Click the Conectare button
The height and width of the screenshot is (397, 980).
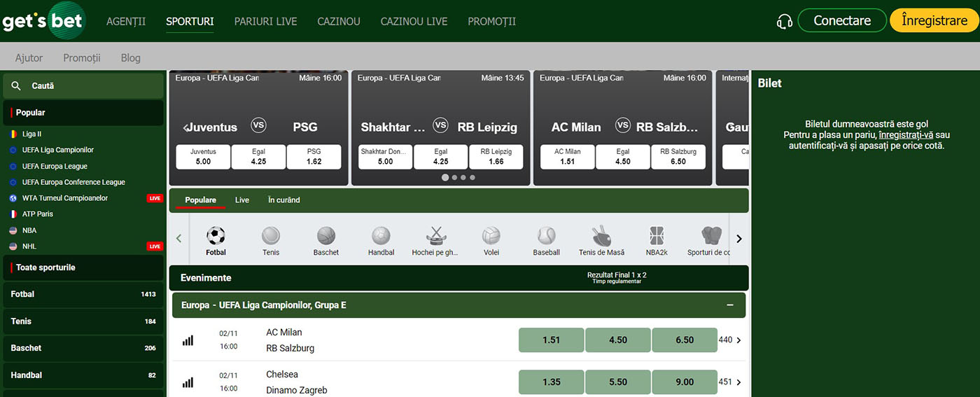[x=842, y=21]
